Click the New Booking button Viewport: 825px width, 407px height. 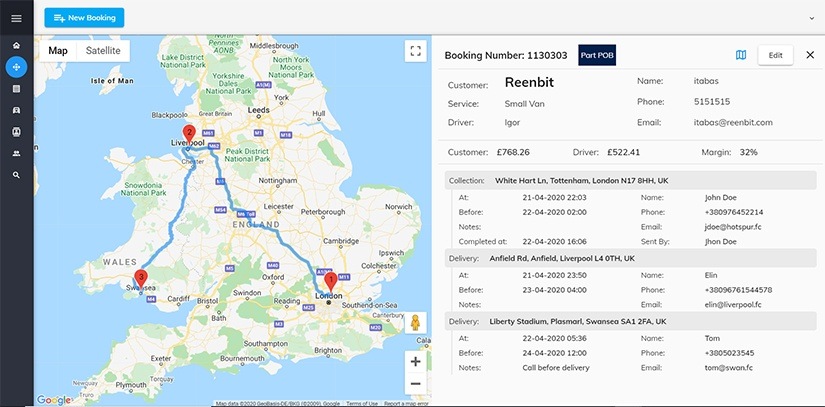[x=84, y=18]
